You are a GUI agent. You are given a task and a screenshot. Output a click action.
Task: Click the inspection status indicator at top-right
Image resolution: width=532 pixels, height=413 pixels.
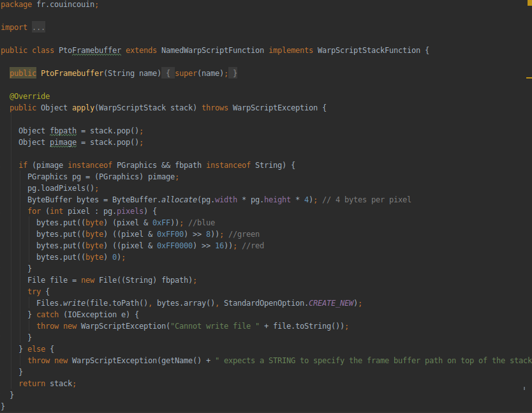click(529, 3)
